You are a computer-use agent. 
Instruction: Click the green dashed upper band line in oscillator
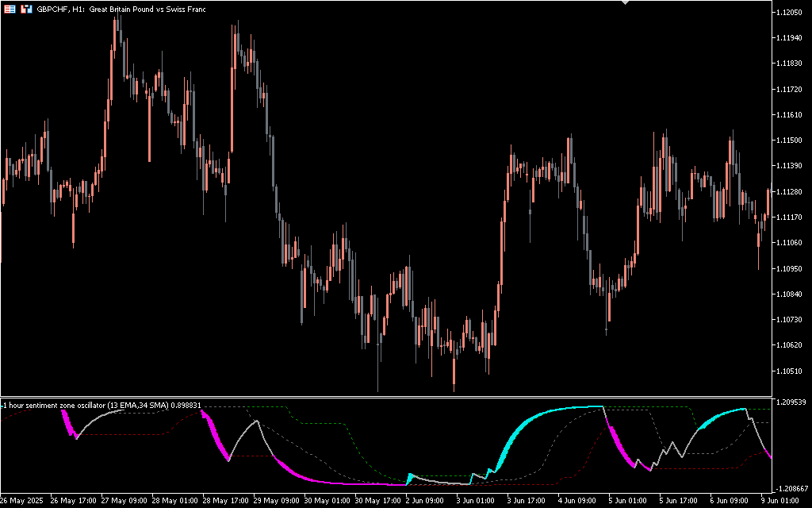(x=270, y=407)
